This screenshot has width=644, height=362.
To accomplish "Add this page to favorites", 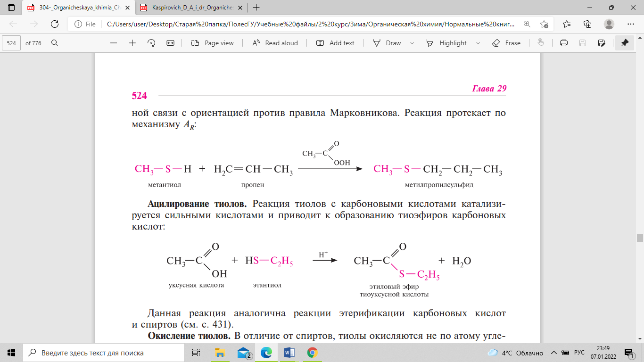I will (x=545, y=24).
